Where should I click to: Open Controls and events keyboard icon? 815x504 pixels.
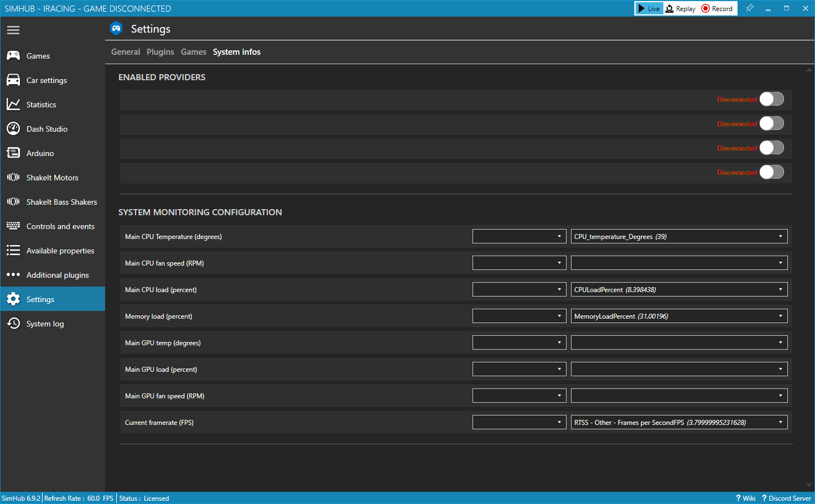[13, 226]
